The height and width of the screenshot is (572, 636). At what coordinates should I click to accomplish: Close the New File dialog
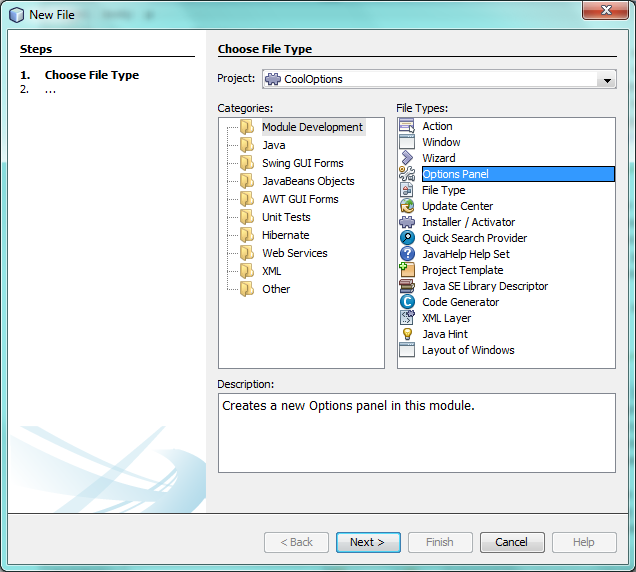(600, 13)
